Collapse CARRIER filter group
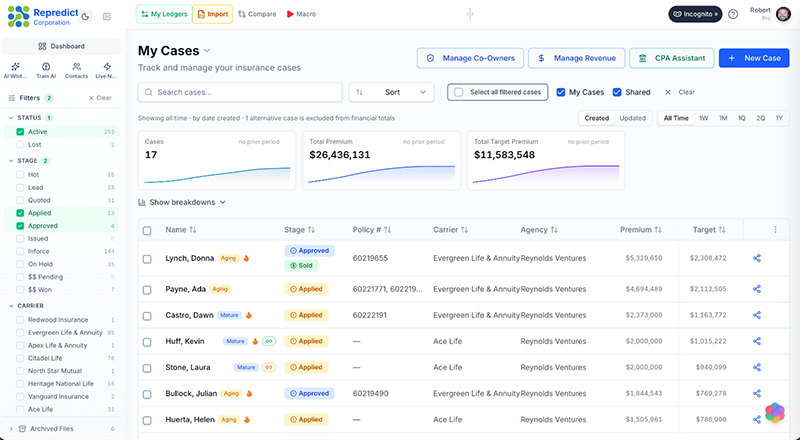This screenshot has width=800, height=440. pyautogui.click(x=11, y=306)
